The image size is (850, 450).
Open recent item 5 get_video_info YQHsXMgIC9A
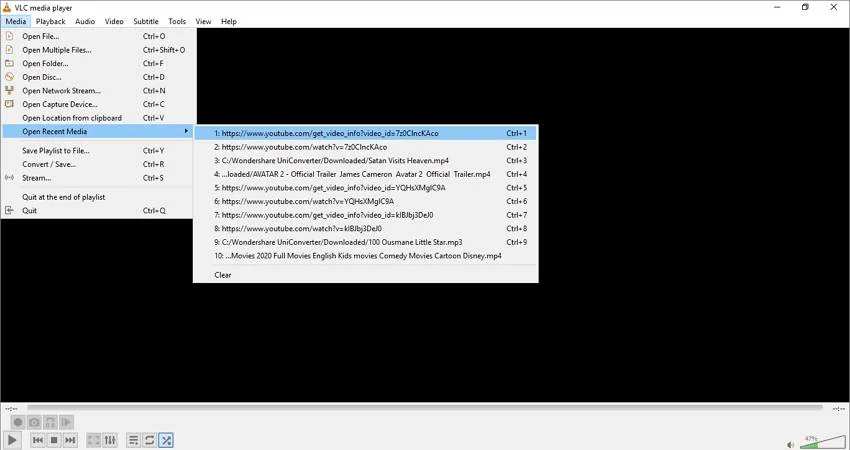click(x=365, y=188)
